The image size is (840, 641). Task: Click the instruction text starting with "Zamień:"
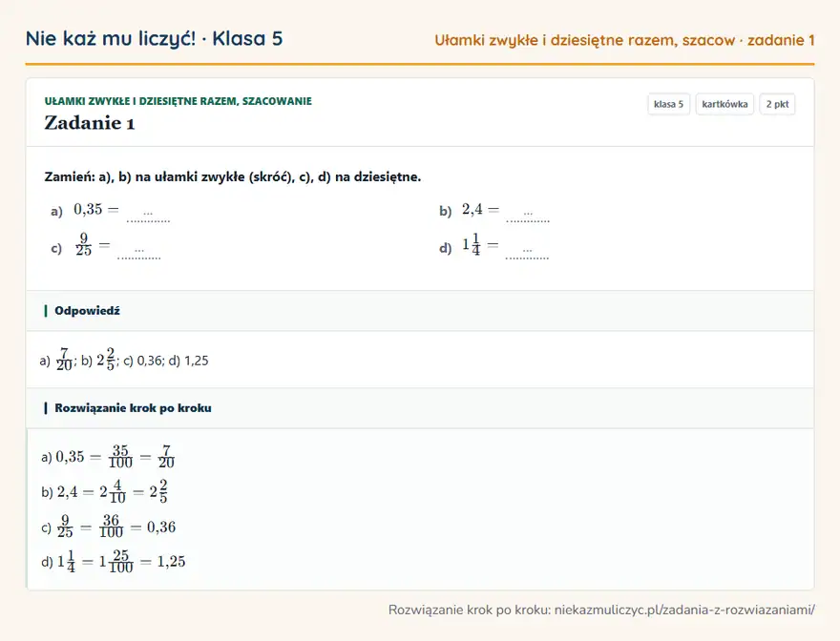coord(233,176)
